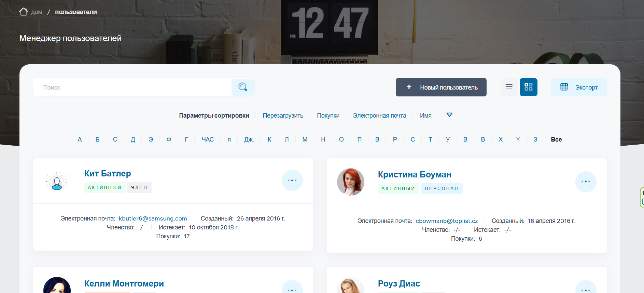Click date 10 октября 2018 г.
This screenshot has width=644, height=293.
point(214,227)
